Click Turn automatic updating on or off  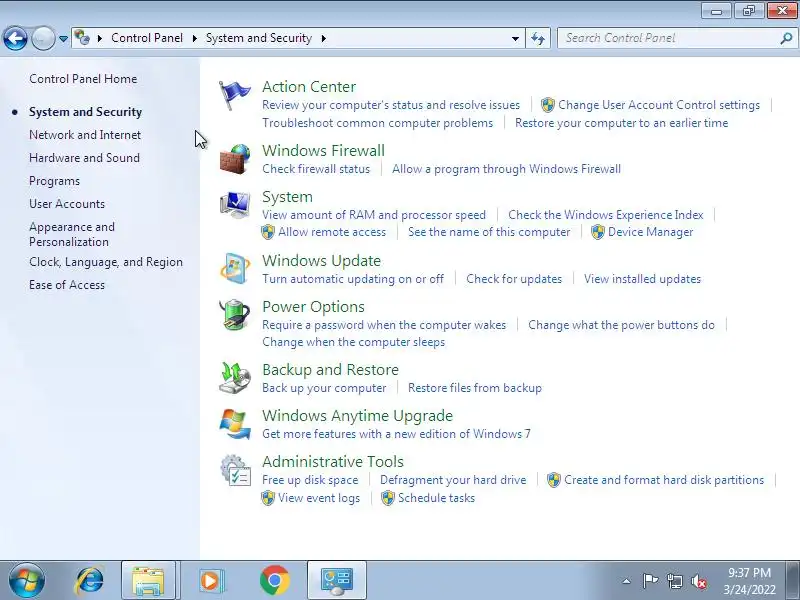353,279
